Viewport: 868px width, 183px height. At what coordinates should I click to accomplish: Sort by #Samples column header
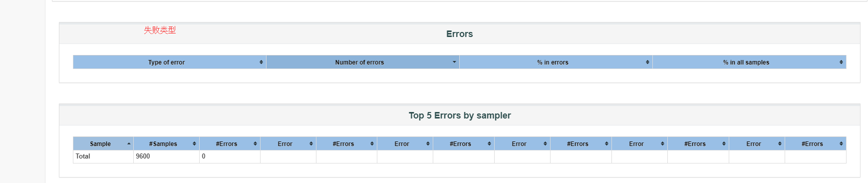coord(166,143)
